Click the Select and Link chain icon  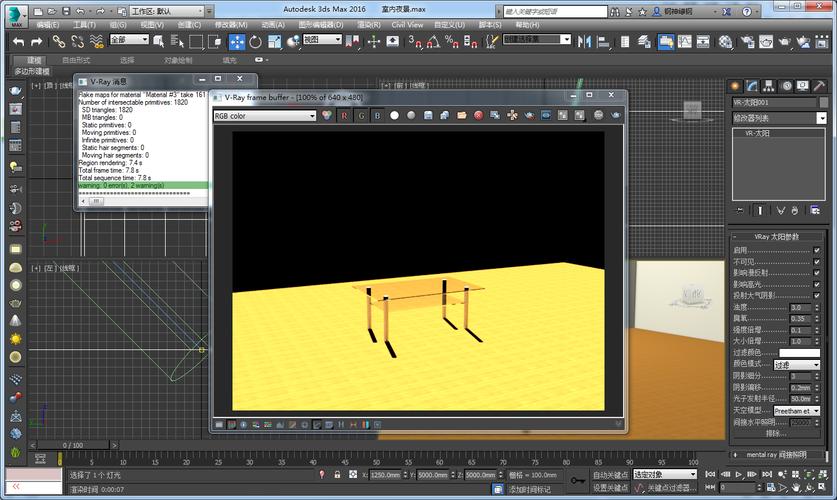[58, 41]
